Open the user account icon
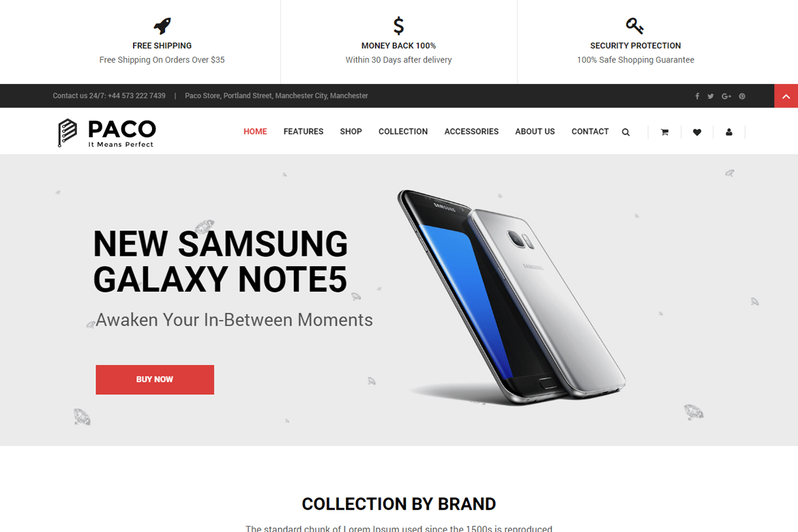 coord(729,132)
